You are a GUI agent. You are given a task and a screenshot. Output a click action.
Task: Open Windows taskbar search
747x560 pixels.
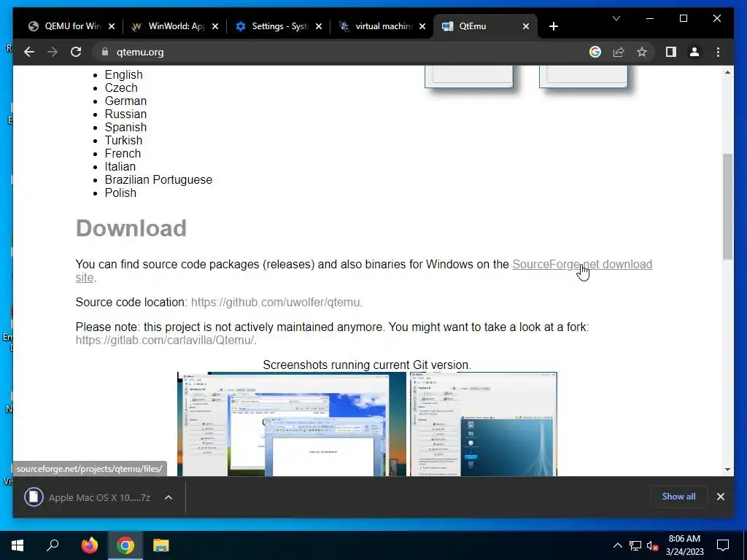(53, 545)
